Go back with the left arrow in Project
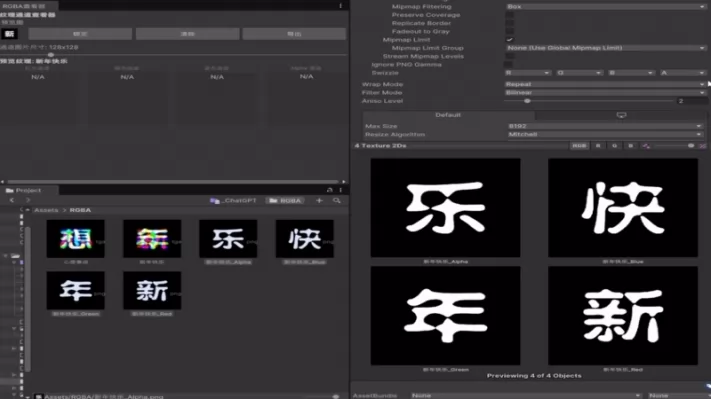Screen dimensions: 711x399 tap(12, 200)
